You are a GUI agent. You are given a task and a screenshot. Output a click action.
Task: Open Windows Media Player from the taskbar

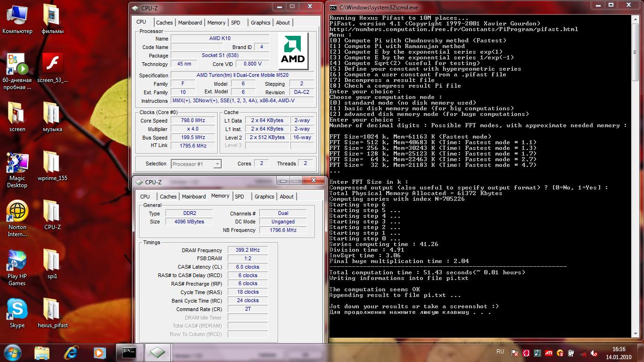[x=99, y=352]
